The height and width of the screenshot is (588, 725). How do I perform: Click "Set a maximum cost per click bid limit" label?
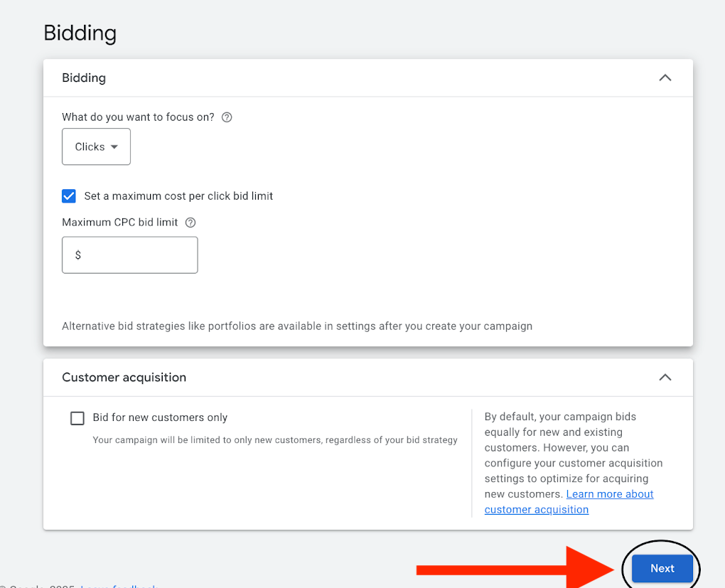tap(178, 196)
